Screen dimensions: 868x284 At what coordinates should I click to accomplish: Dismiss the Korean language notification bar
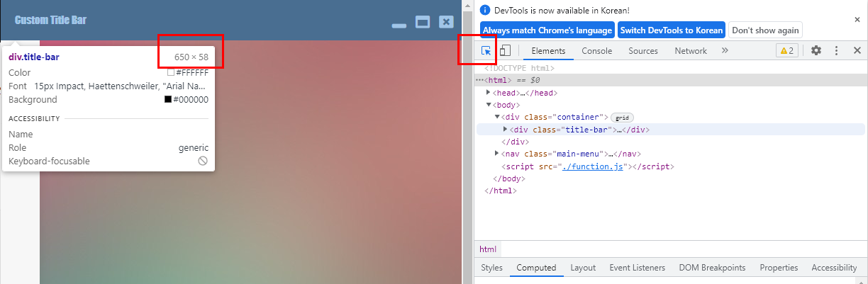(x=857, y=20)
